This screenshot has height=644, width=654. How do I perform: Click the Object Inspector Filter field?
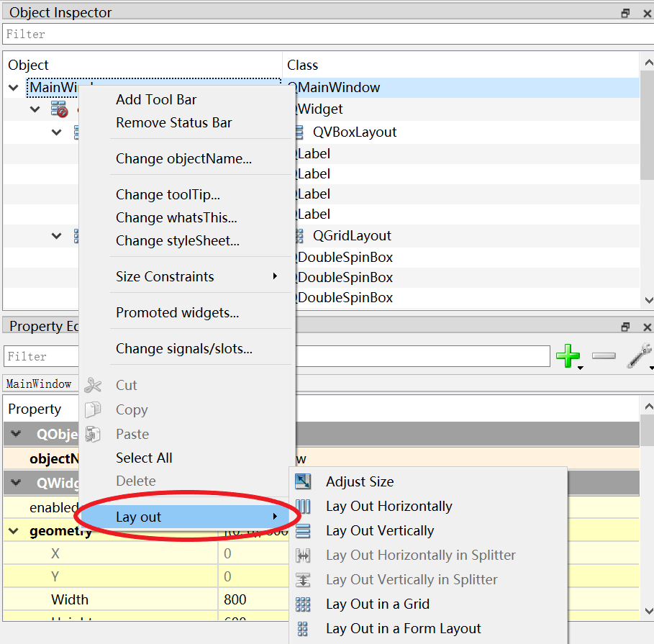(x=328, y=34)
